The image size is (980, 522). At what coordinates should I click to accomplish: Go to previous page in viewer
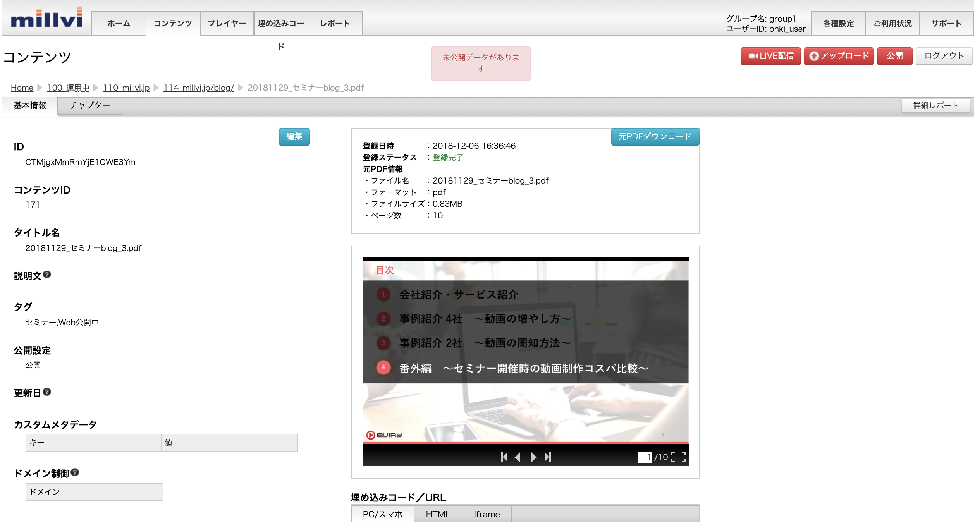click(x=518, y=457)
